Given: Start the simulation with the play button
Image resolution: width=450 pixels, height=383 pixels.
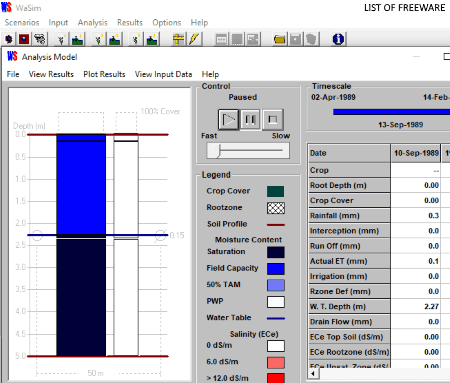Looking at the screenshot, I should pyautogui.click(x=228, y=119).
